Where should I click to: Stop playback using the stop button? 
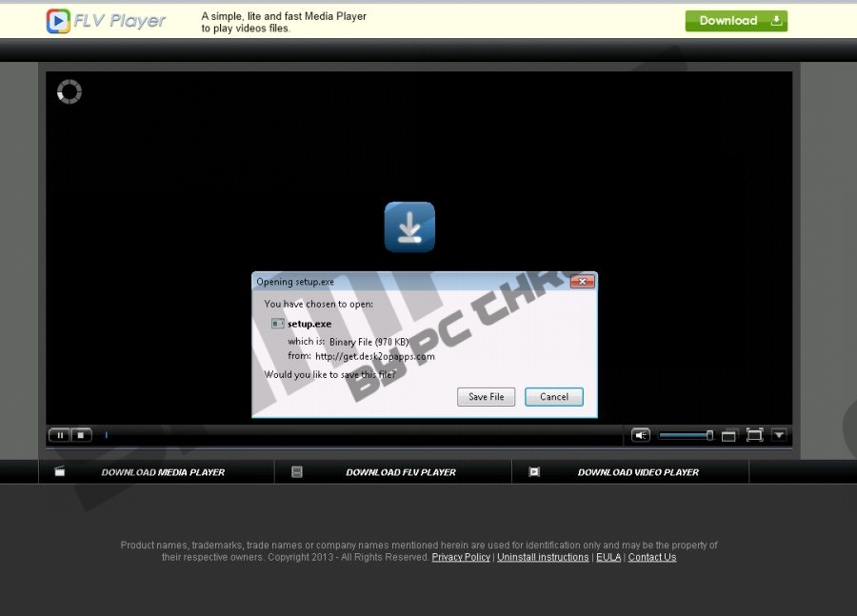coord(81,435)
